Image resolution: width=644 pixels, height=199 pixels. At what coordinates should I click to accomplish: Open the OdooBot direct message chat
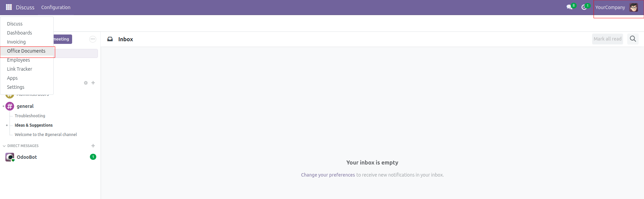click(27, 157)
